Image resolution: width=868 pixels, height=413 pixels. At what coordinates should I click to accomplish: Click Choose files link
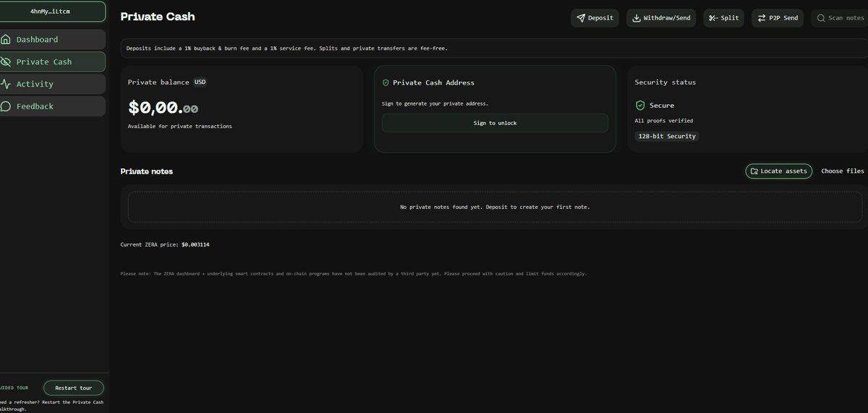[843, 171]
